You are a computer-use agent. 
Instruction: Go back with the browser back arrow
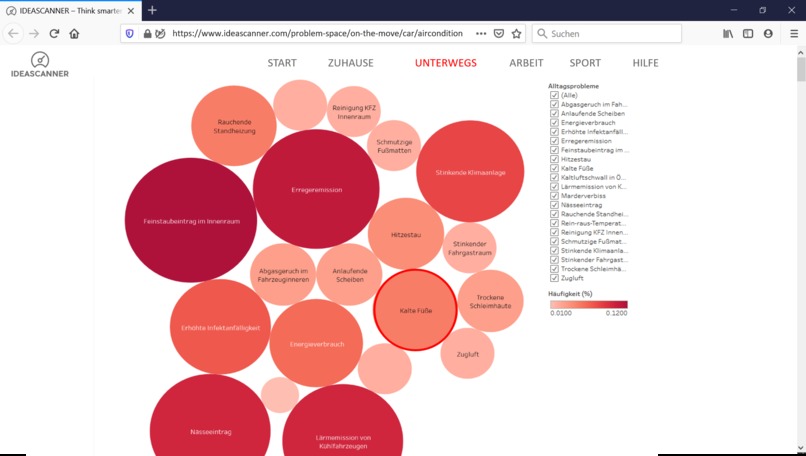tap(13, 33)
